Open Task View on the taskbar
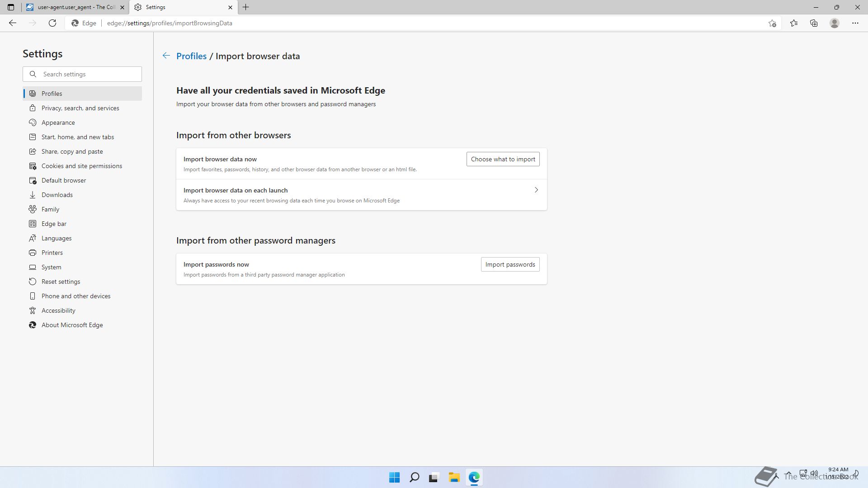The image size is (868, 488). click(434, 477)
